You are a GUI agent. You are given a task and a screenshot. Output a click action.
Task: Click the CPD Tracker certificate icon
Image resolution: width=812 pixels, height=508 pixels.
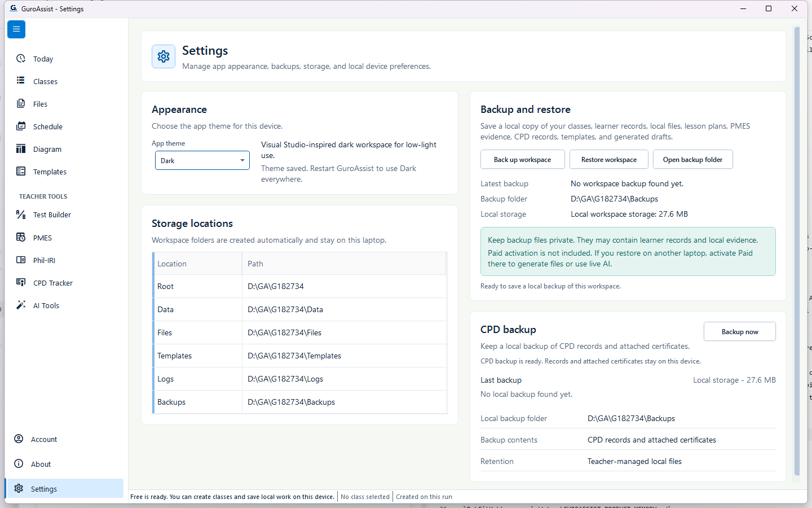point(21,283)
